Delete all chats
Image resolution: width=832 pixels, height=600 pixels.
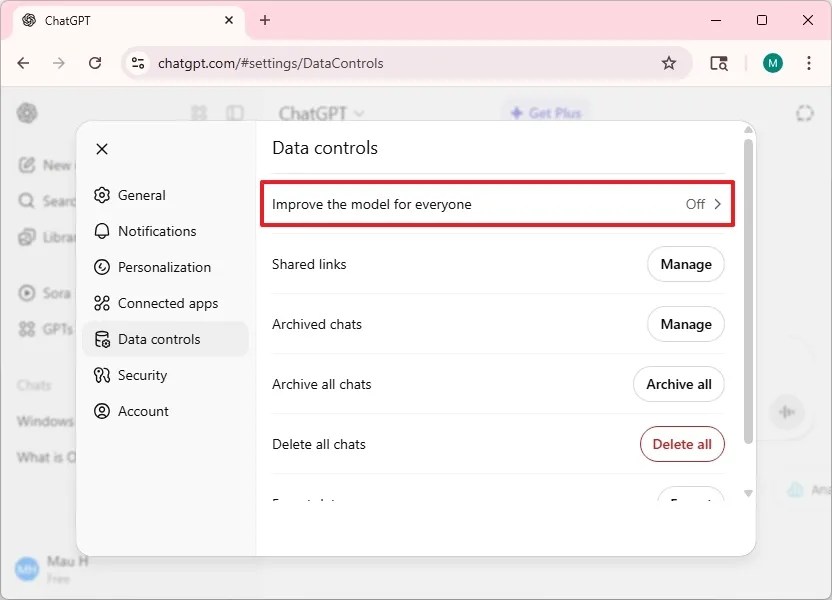coord(682,444)
